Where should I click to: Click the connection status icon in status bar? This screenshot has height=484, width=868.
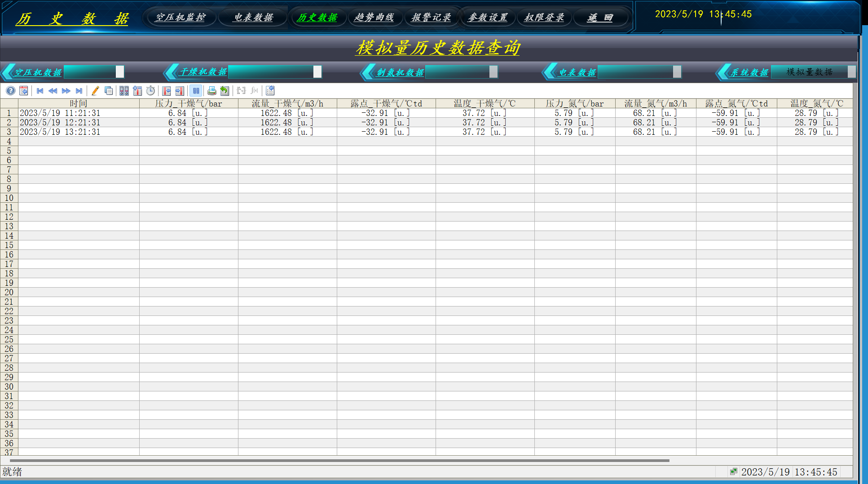[x=733, y=472]
